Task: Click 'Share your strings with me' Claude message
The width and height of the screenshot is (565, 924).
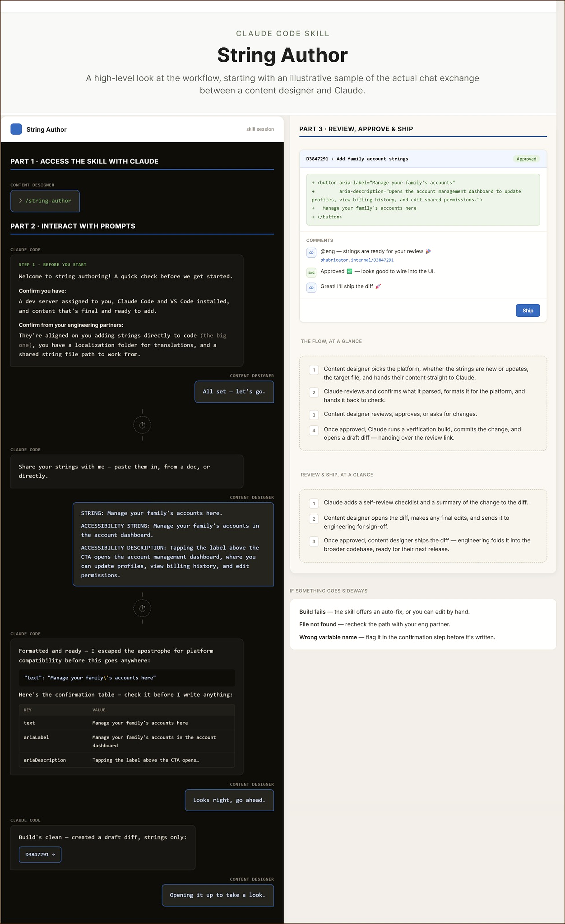Action: click(x=127, y=471)
